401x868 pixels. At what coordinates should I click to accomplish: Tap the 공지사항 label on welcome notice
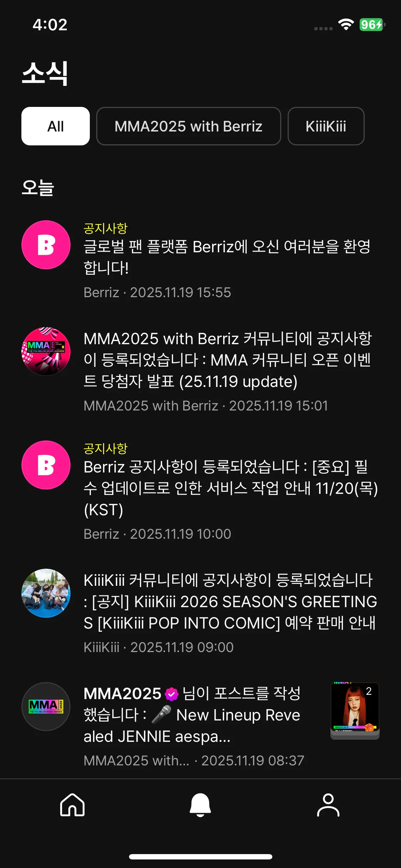[106, 228]
